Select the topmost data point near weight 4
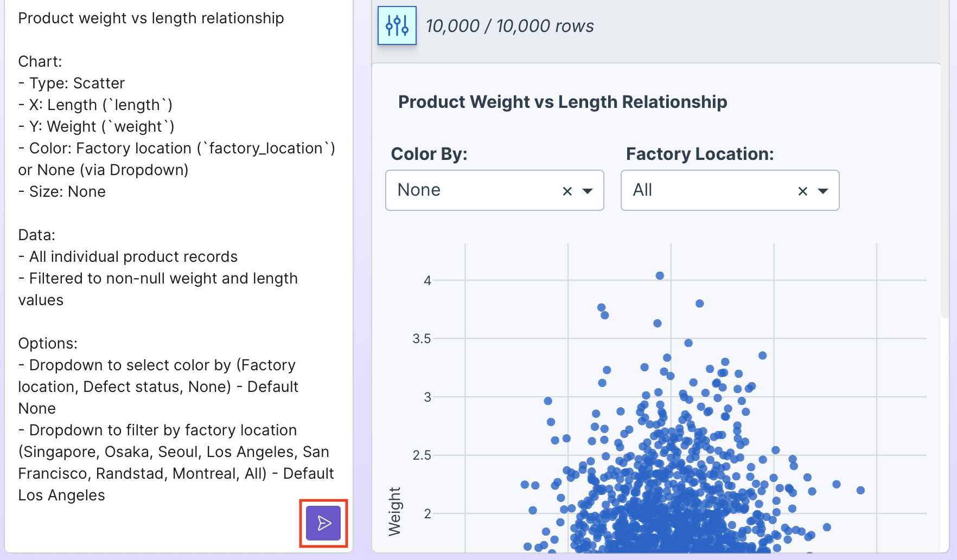Viewport: 957px width, 560px height. pos(660,275)
